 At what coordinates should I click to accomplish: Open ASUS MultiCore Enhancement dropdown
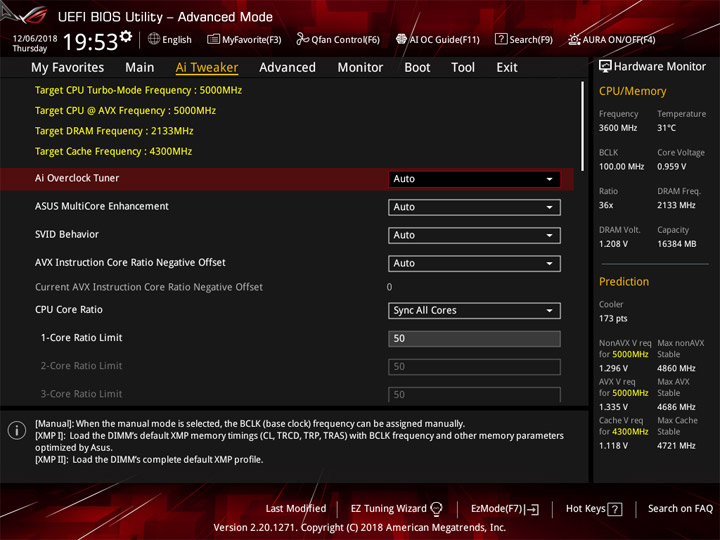click(474, 207)
